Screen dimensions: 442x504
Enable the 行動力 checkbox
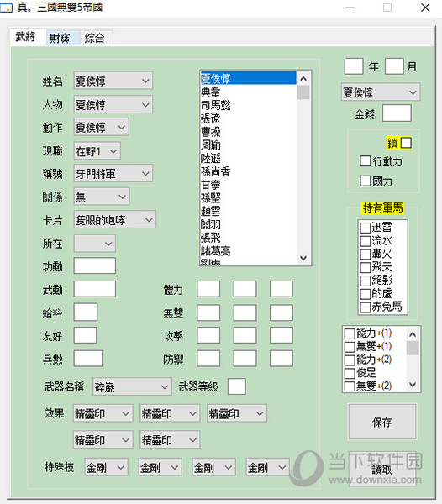pos(366,161)
